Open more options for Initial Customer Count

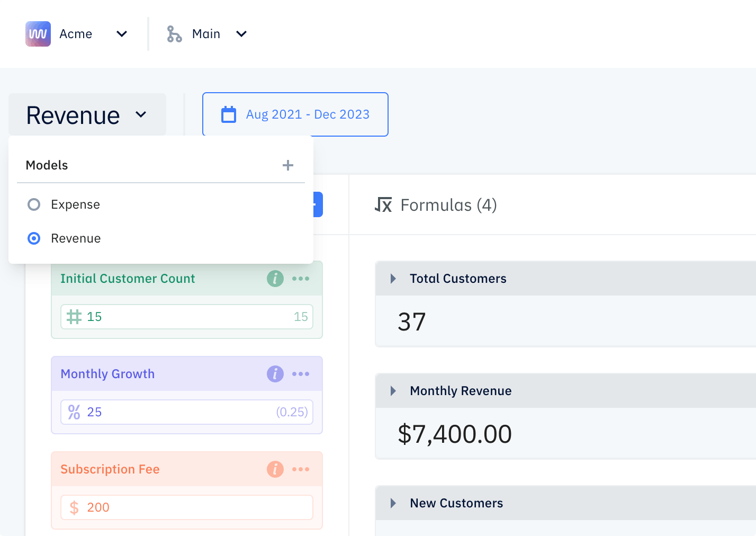coord(301,279)
